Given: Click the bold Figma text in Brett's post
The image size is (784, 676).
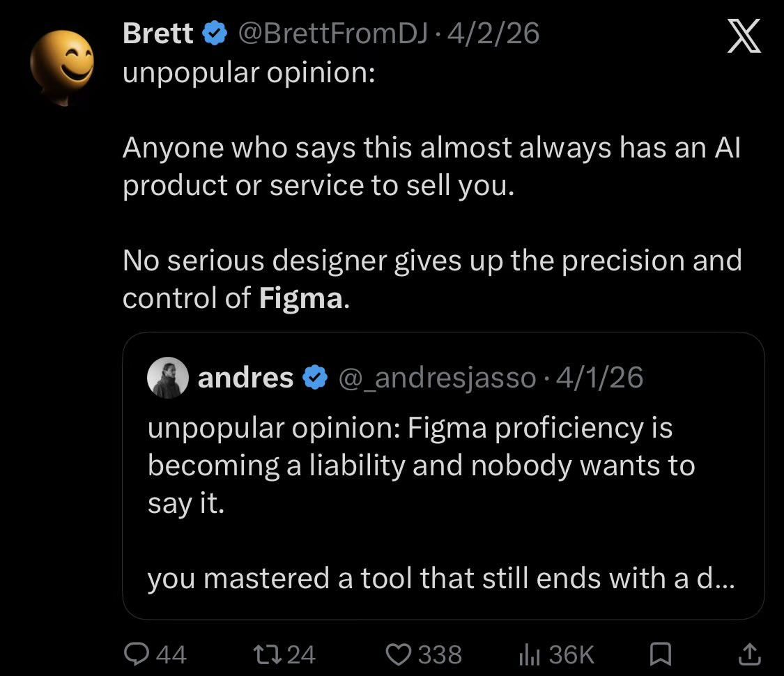Looking at the screenshot, I should point(301,298).
